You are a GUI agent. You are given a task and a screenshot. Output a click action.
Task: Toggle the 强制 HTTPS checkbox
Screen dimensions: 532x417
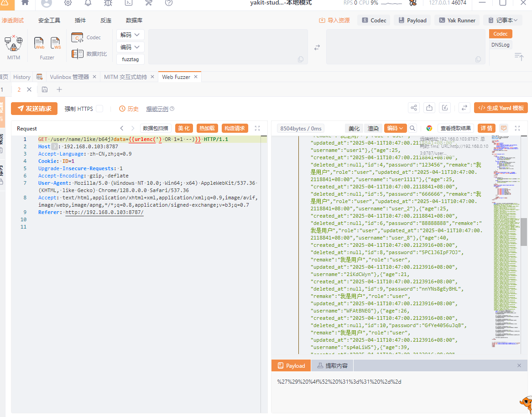coord(99,109)
